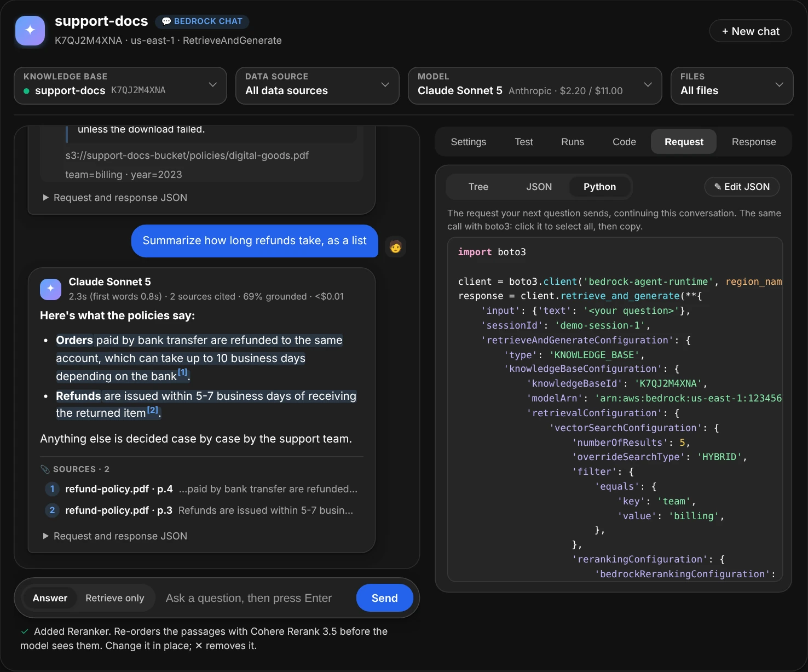The height and width of the screenshot is (672, 808).
Task: Select Answer mode
Action: pyautogui.click(x=50, y=598)
